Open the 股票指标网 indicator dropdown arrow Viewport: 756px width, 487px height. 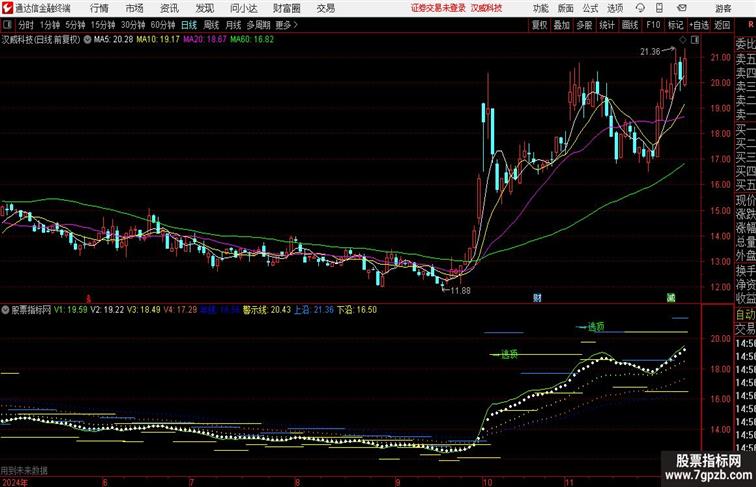(x=5, y=310)
